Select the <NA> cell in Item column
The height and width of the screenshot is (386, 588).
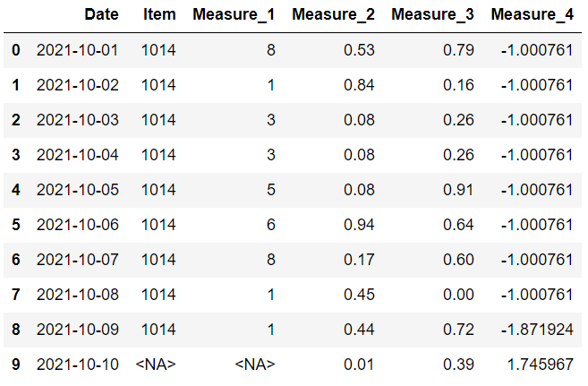click(158, 365)
